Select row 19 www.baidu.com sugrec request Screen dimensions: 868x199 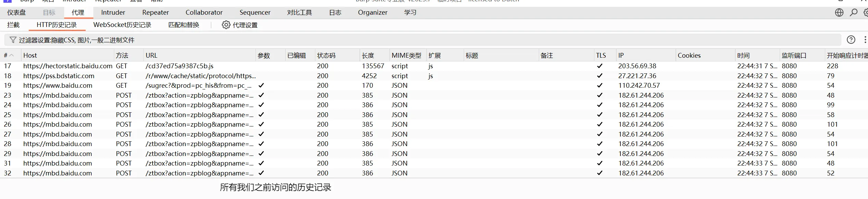click(x=57, y=85)
